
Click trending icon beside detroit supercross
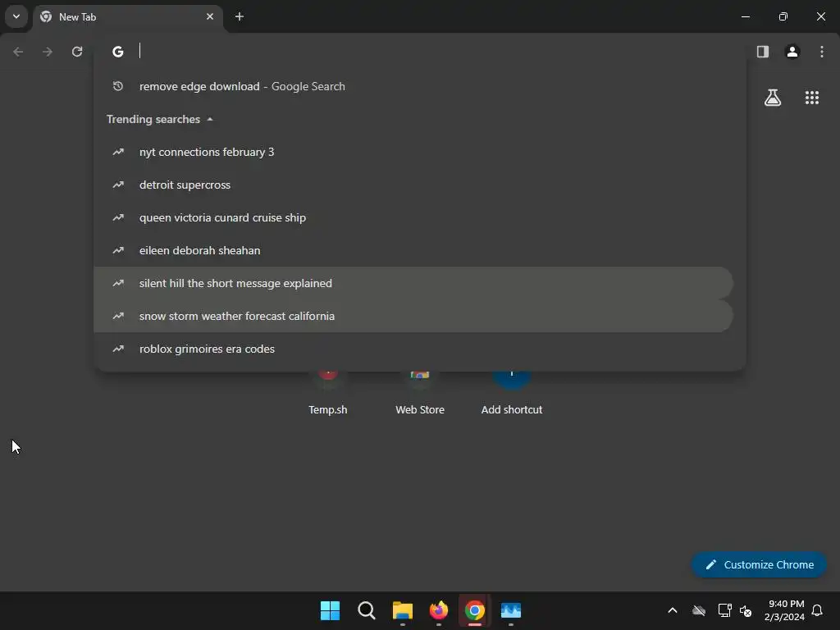point(118,185)
